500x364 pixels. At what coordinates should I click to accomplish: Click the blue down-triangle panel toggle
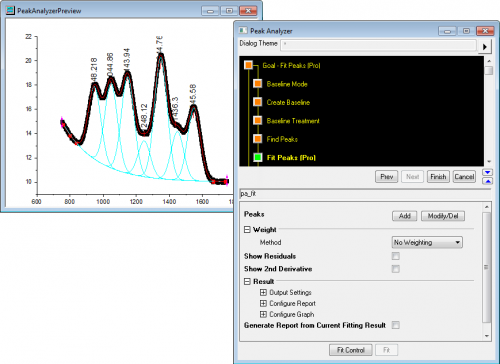click(x=488, y=172)
